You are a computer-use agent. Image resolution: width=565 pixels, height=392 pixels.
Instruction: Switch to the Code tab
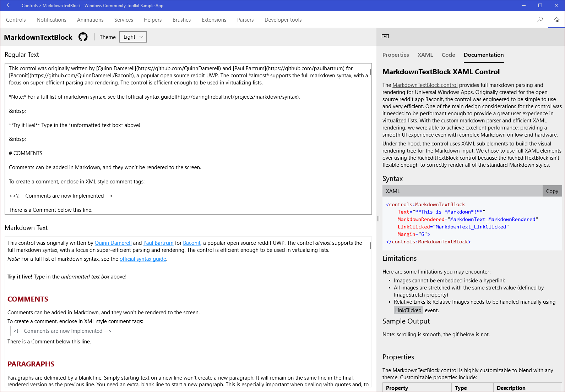click(x=449, y=55)
